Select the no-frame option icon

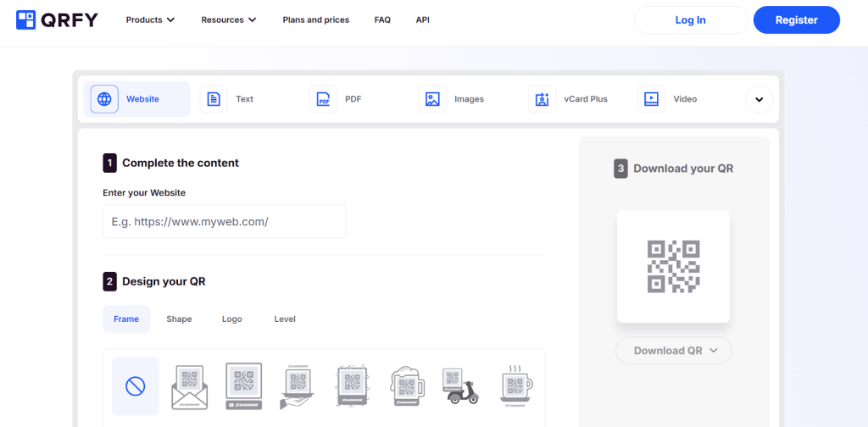(x=136, y=386)
